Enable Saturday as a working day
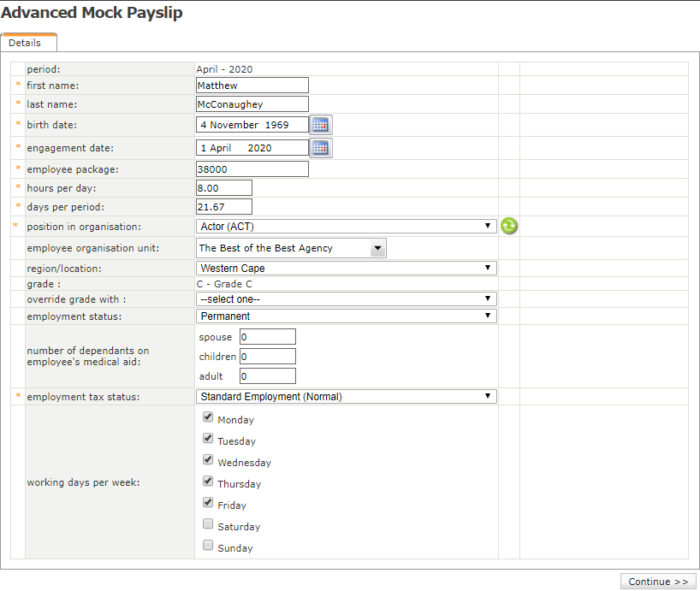Screen dimensions: 700x591 [208, 524]
